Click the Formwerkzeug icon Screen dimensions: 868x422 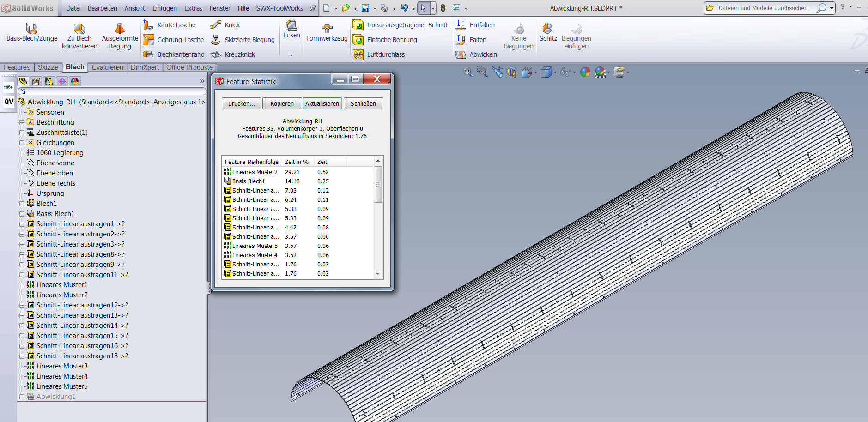[x=327, y=29]
